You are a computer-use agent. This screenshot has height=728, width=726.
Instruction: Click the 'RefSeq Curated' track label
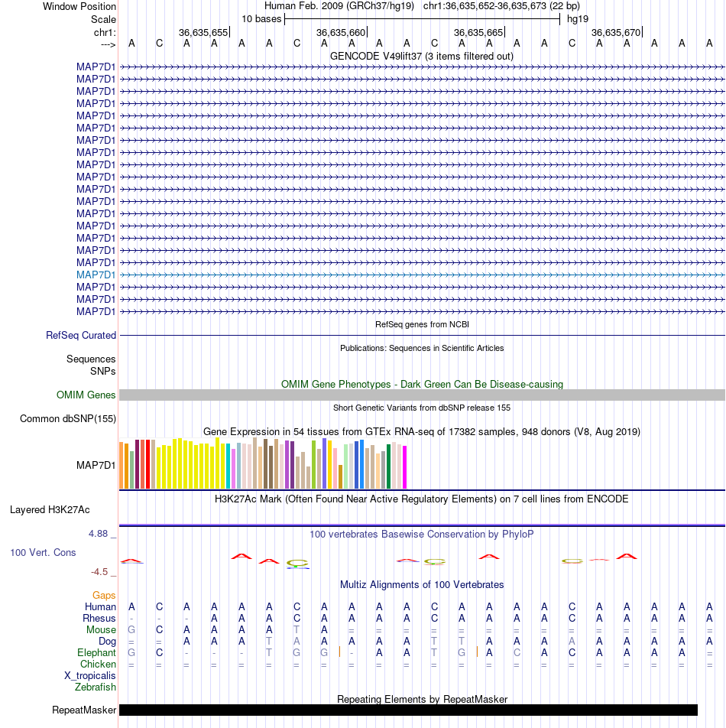(x=81, y=335)
